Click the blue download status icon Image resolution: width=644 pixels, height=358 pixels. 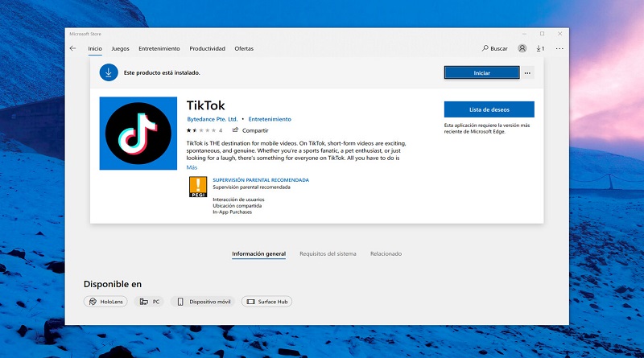109,72
